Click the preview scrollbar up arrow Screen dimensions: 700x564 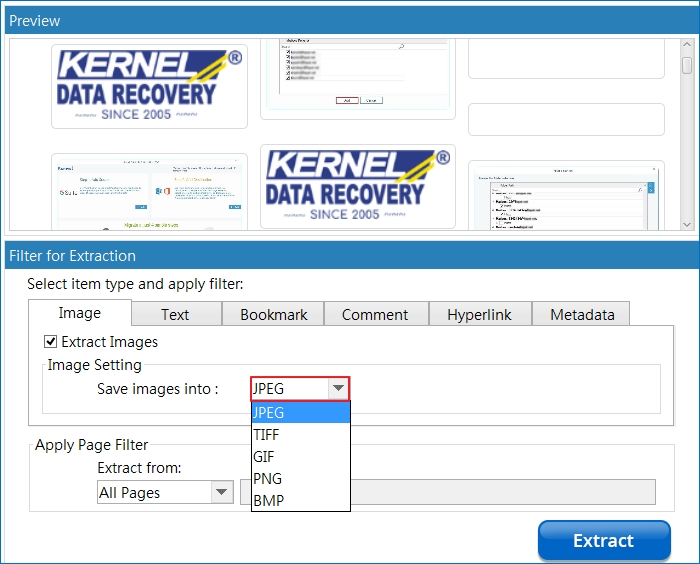click(687, 45)
